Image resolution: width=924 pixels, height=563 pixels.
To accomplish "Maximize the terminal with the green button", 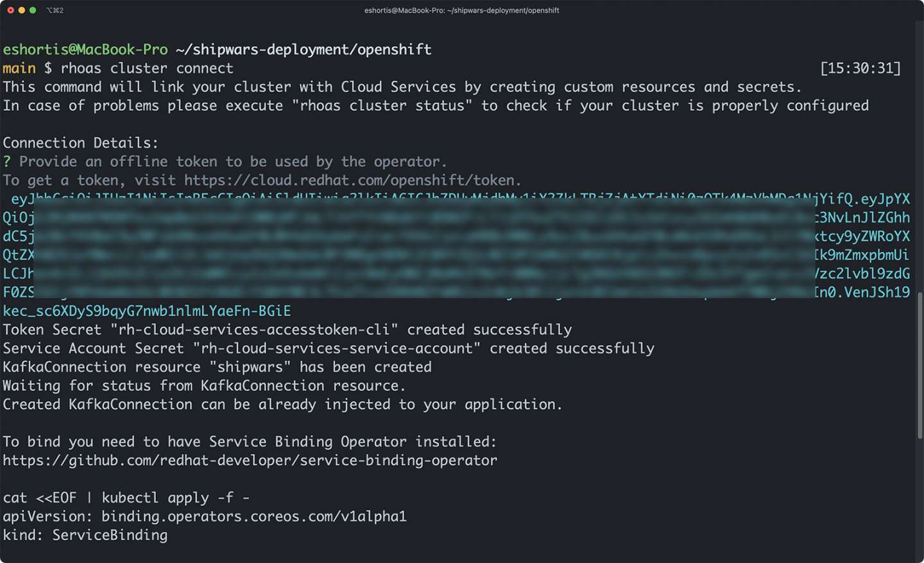I will [33, 10].
